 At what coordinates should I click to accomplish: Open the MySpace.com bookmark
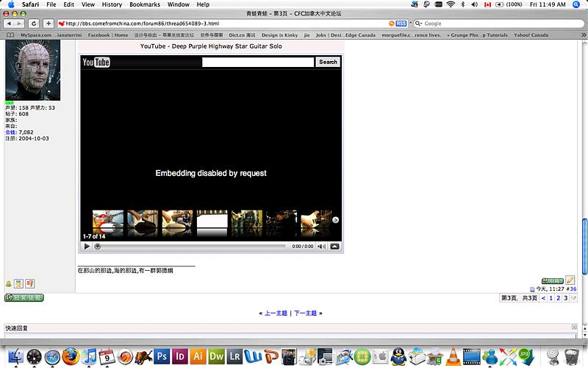[36, 35]
